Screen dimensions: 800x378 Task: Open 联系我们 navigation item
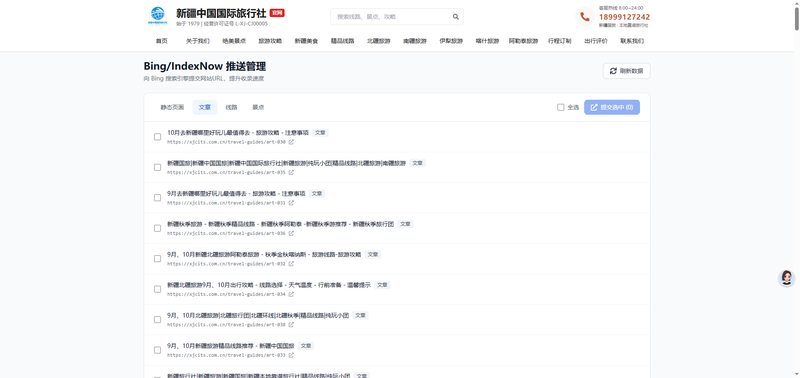[632, 41]
